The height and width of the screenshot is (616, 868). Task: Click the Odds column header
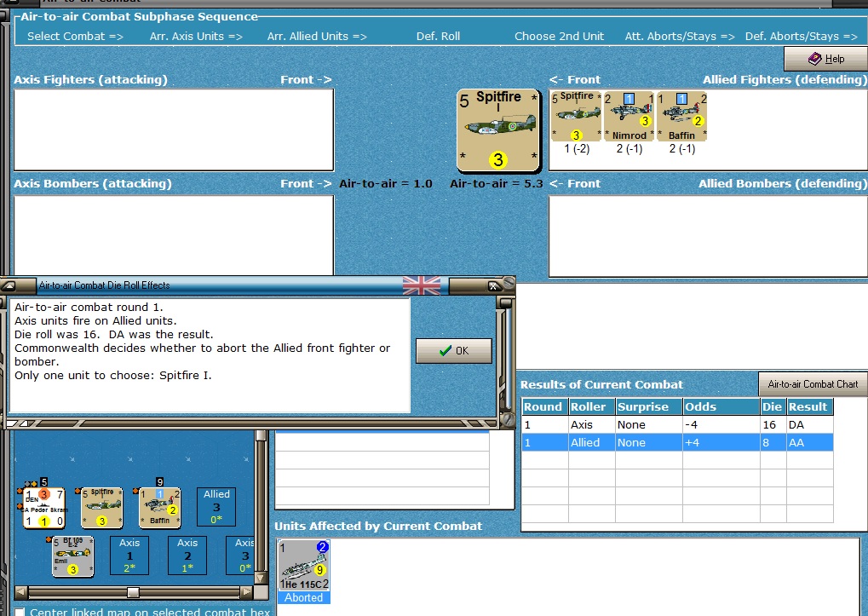[x=721, y=406]
